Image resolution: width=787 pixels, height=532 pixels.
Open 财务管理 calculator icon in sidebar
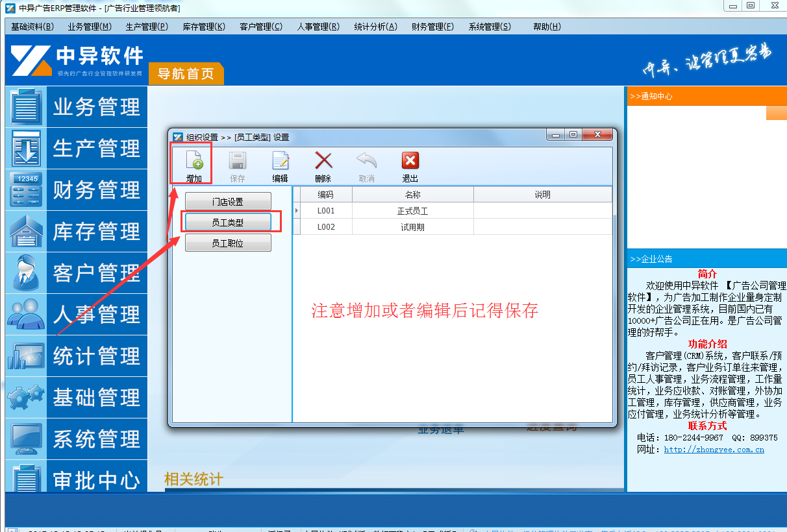tap(26, 190)
